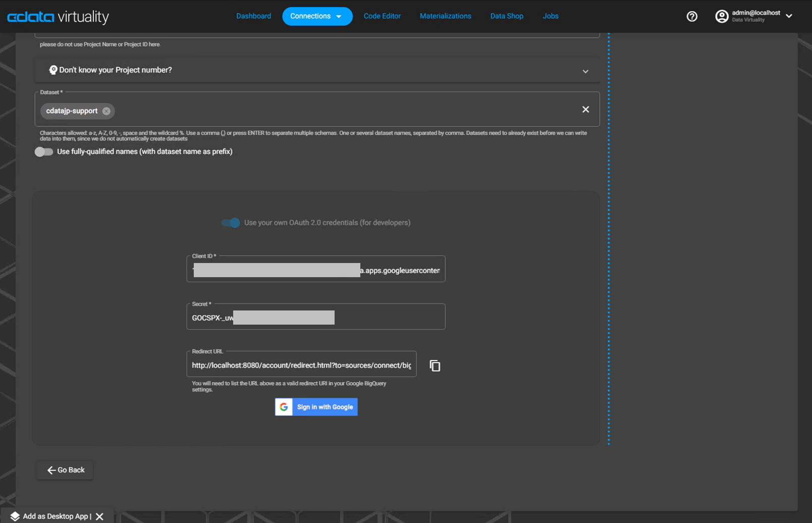Click the lightbulb icon beside Project number hint
812x523 pixels.
(53, 70)
